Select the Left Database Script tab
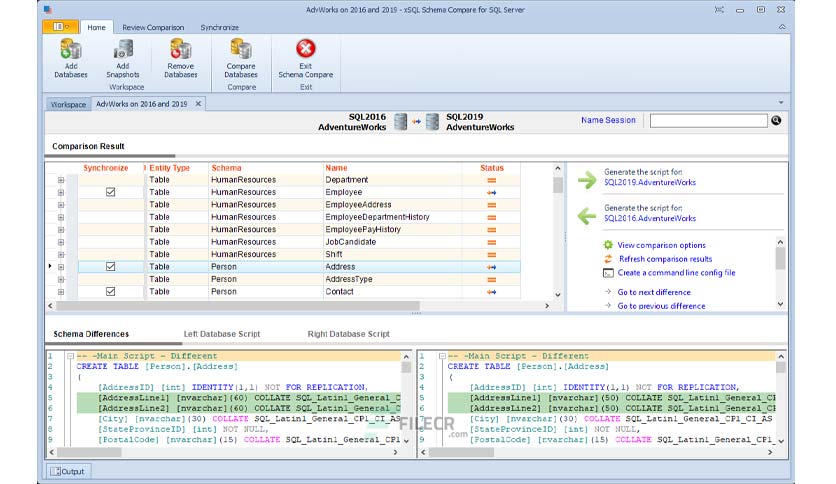Image resolution: width=836 pixels, height=484 pixels. click(222, 334)
